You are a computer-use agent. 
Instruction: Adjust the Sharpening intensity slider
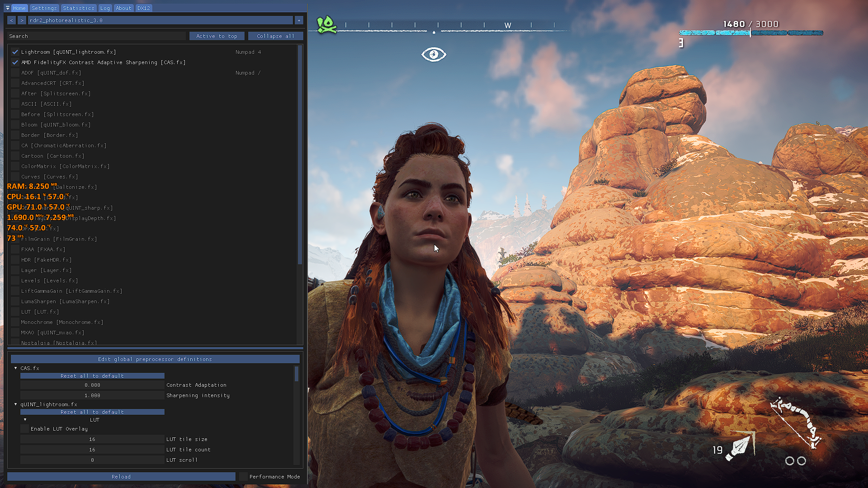click(x=92, y=395)
